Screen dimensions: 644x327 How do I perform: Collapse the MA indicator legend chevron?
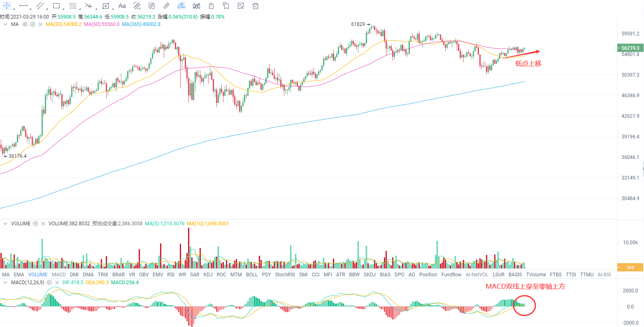point(5,24)
